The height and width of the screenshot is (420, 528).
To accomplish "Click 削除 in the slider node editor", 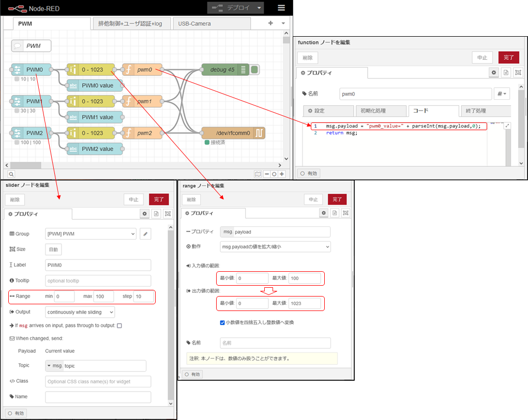I will tap(14, 199).
